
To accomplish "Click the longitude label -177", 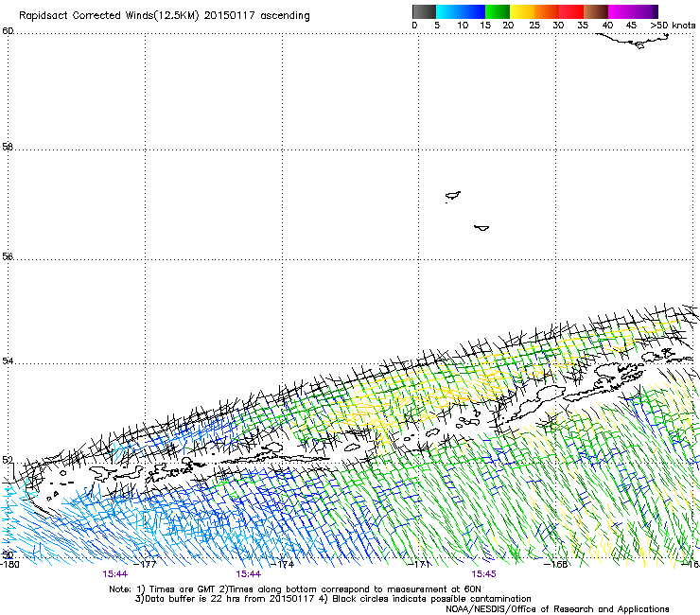I will pos(147,565).
